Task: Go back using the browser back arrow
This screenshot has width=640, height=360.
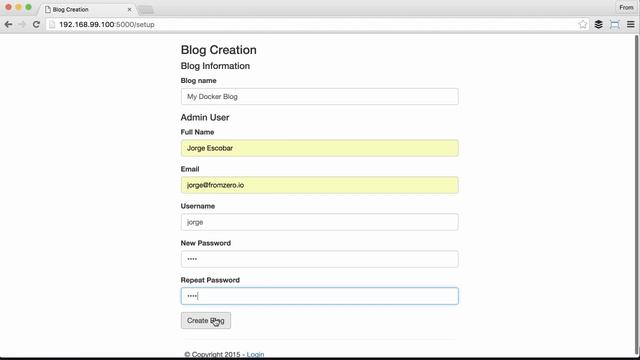Action: tap(8, 24)
